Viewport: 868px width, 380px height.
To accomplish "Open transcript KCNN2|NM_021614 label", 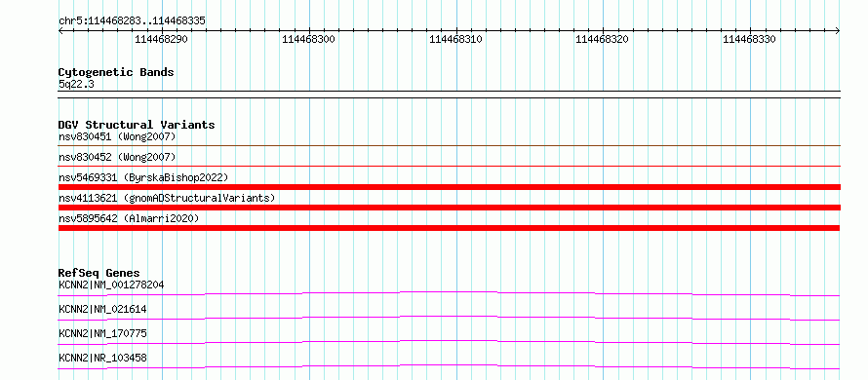I will tap(102, 309).
